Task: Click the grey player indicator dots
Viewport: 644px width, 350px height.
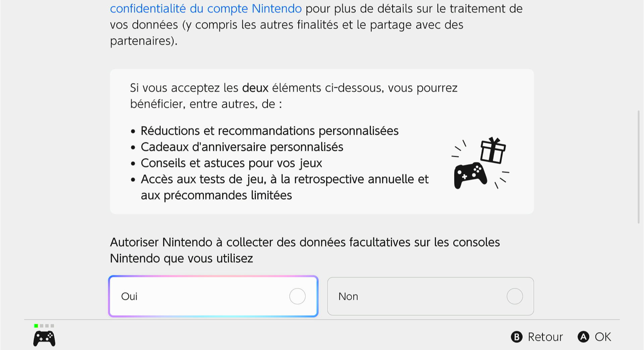Action: point(47,326)
